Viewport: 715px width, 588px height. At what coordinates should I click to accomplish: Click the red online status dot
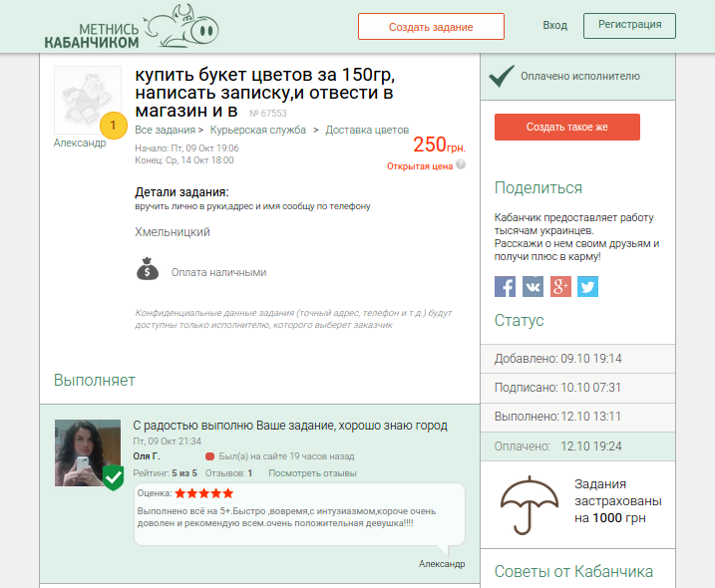[209, 456]
